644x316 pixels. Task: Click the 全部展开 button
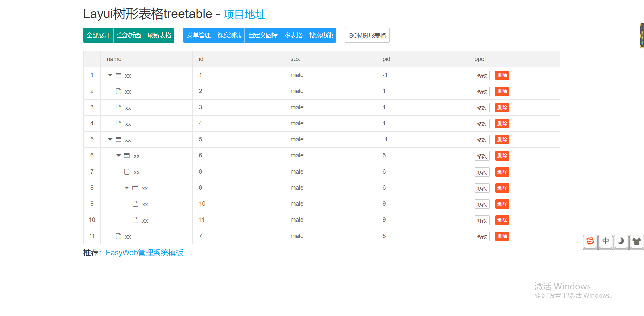coord(98,35)
